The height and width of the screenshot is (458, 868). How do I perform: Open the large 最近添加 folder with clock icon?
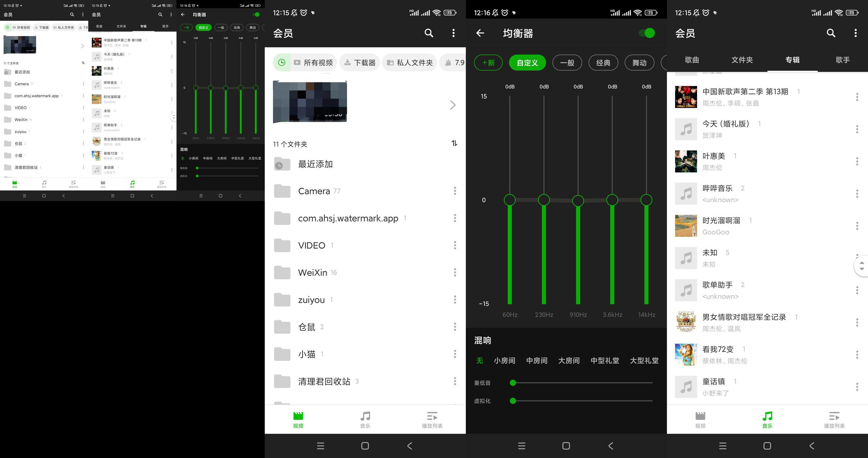tap(315, 164)
